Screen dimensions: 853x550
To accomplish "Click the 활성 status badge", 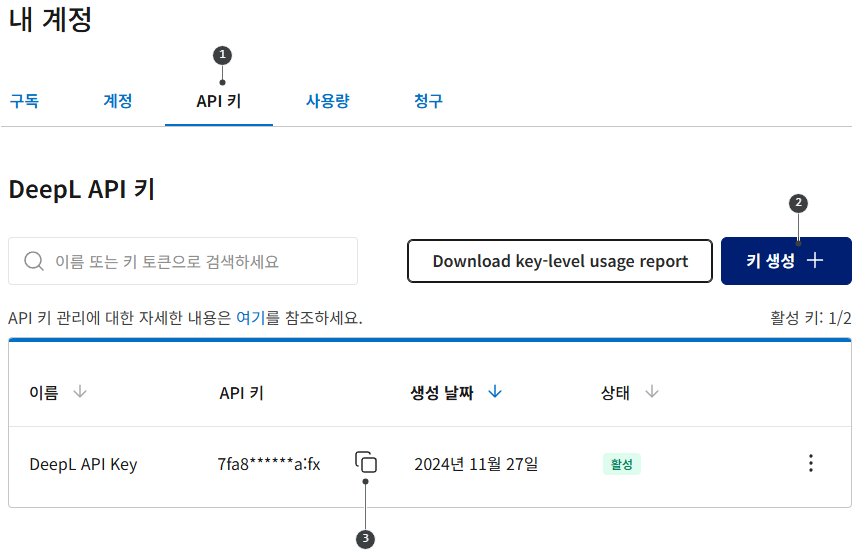I will click(x=622, y=464).
